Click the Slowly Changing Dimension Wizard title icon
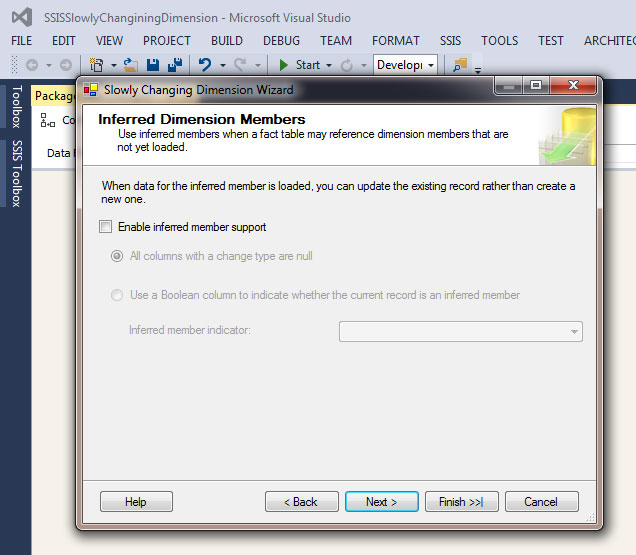636x555 pixels. click(91, 90)
